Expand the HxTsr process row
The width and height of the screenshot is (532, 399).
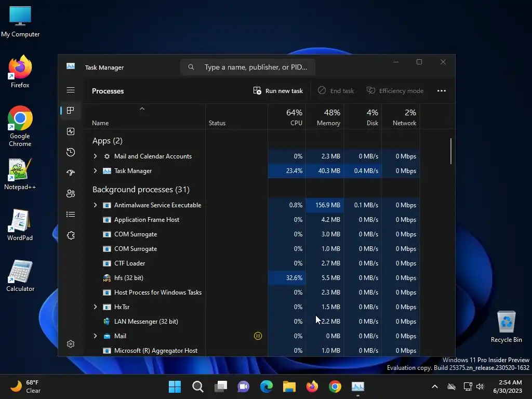click(96, 307)
